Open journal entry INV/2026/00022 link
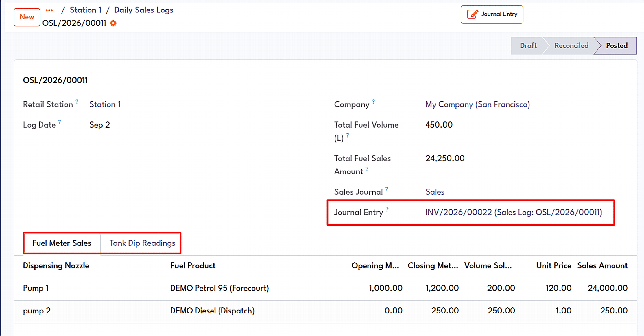 pos(514,212)
